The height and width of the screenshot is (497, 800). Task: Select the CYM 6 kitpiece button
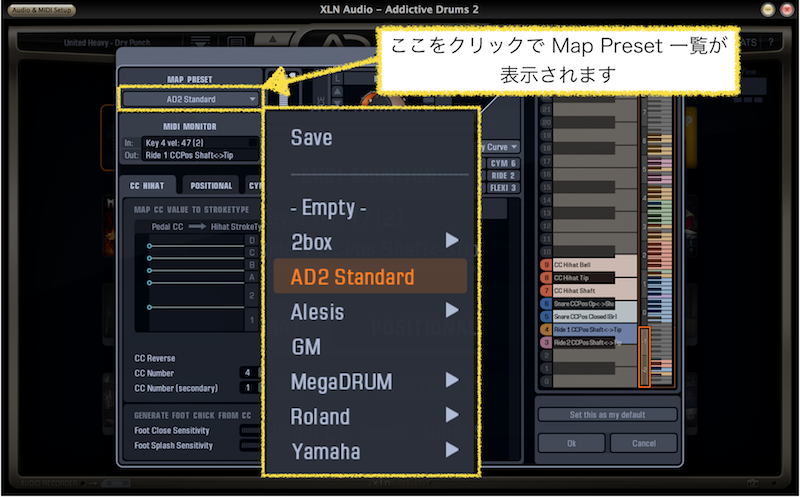pyautogui.click(x=503, y=163)
